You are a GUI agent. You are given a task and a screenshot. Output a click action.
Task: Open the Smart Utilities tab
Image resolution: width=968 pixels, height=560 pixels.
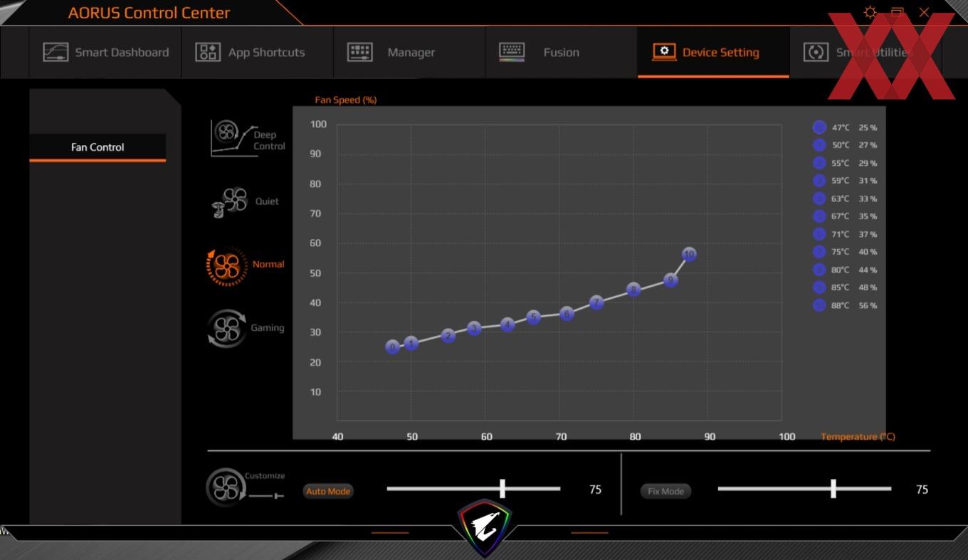pyautogui.click(x=866, y=52)
